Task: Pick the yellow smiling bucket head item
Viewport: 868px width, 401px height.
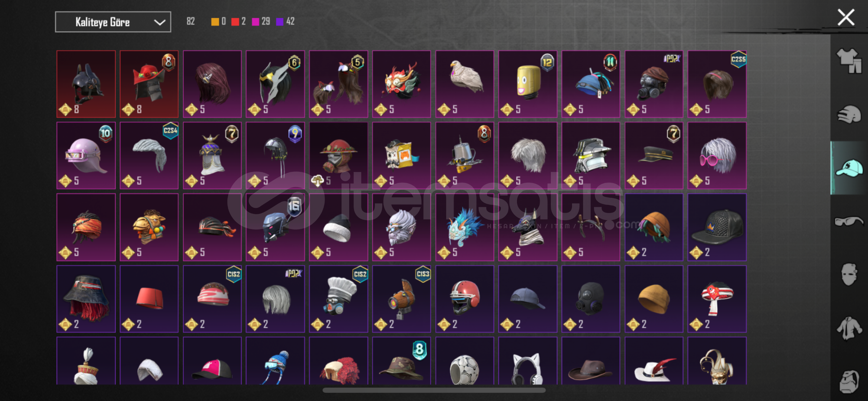Action: [527, 84]
